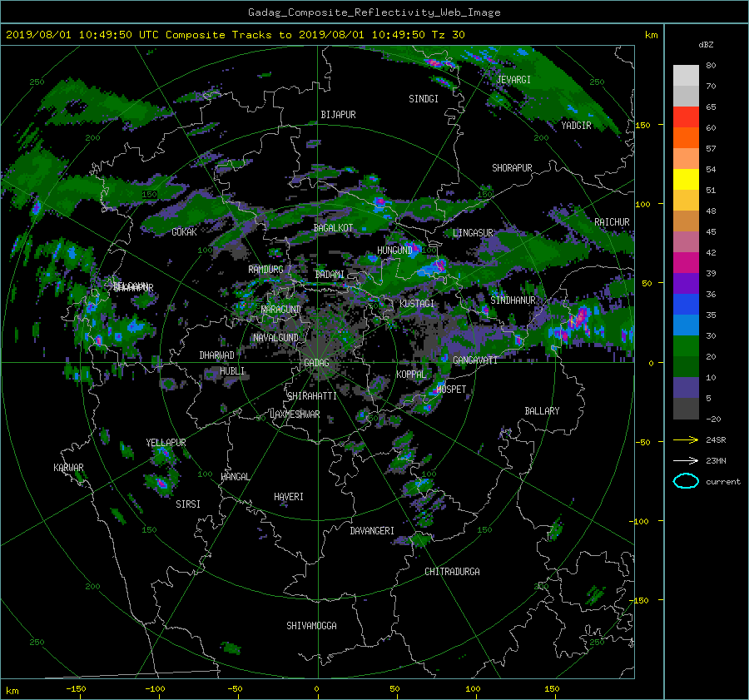Pick the light gray swatch below 80 dBZ
Screen dimensions: 749x700
click(x=686, y=75)
